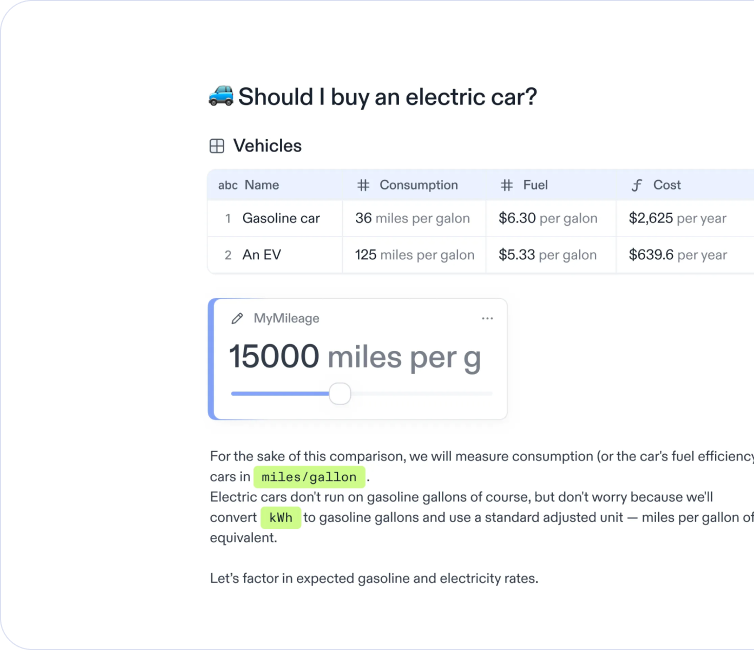The width and height of the screenshot is (754, 650).
Task: Click the miles/gallon highlighted code chip
Action: pos(308,477)
